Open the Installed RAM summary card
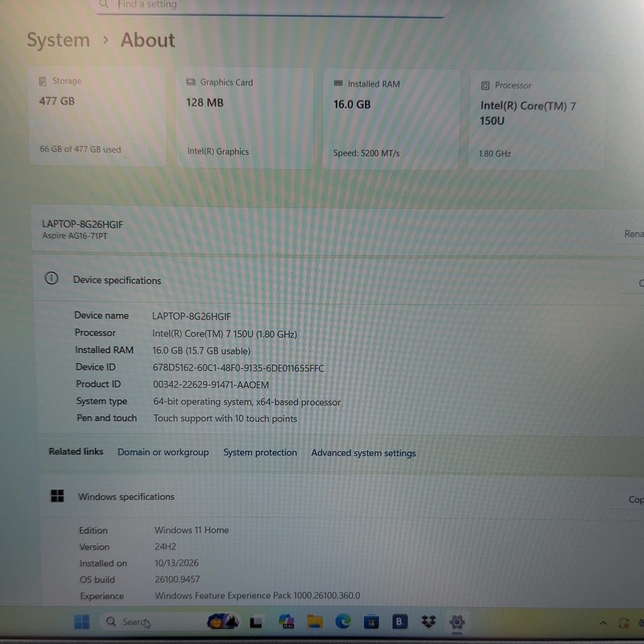Image resolution: width=644 pixels, height=644 pixels. pyautogui.click(x=391, y=120)
